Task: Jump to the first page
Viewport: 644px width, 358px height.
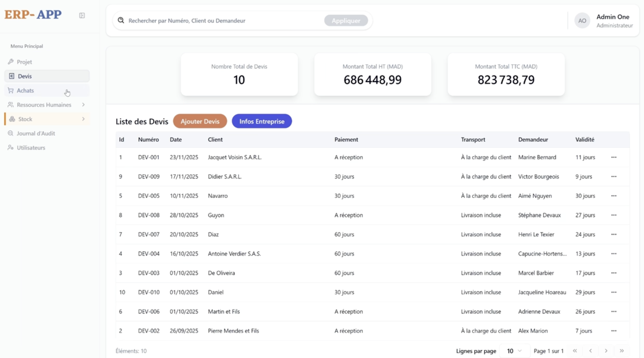Action: pos(575,351)
